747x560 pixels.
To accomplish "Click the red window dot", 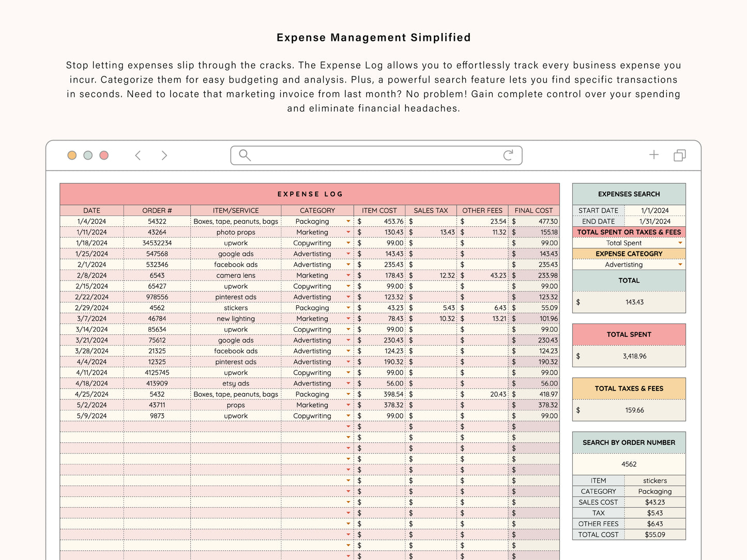I will tap(104, 155).
